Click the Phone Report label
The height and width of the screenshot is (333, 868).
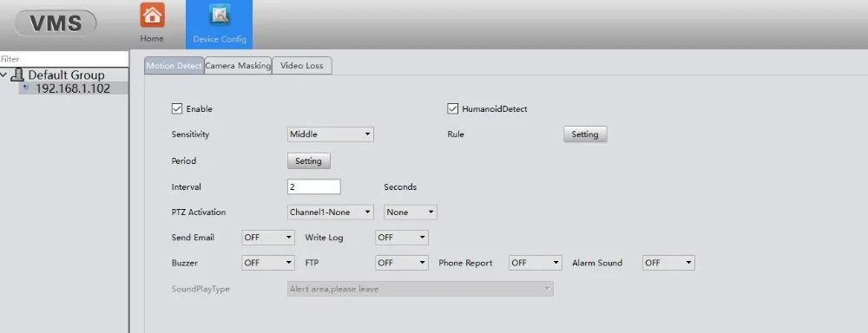(465, 263)
